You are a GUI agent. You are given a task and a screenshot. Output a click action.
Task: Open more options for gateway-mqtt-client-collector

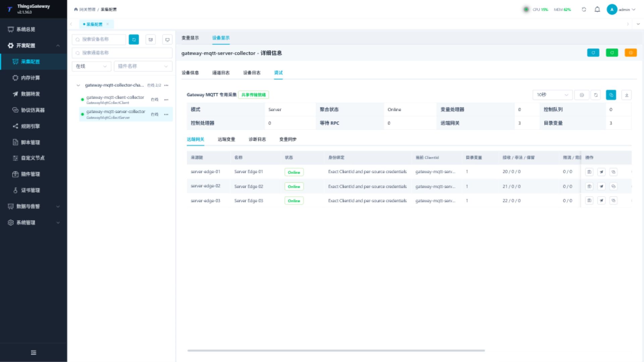coord(166,100)
